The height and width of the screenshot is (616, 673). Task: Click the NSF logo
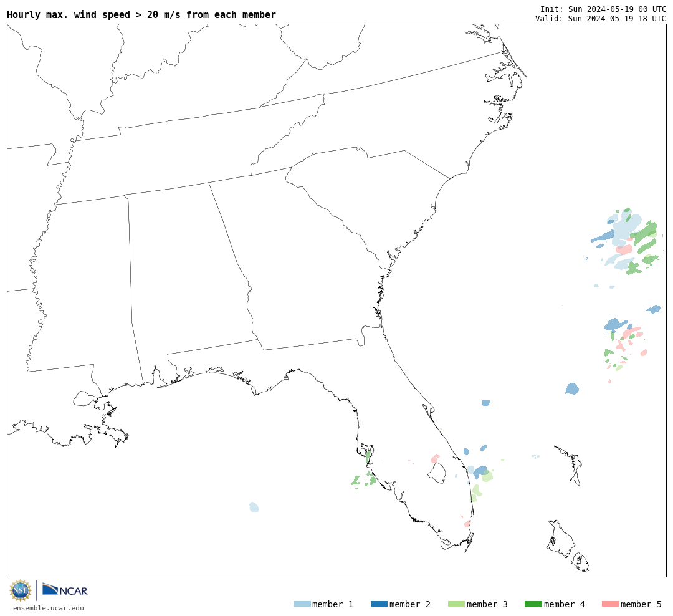click(20, 590)
